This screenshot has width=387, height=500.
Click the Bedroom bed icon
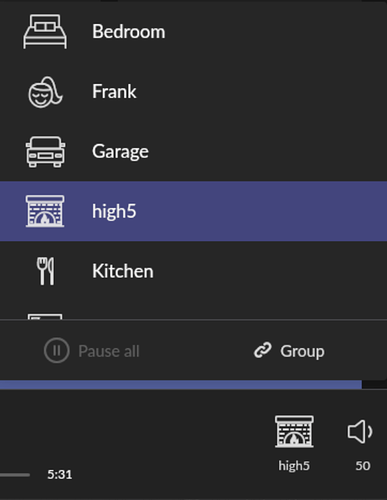pos(45,31)
